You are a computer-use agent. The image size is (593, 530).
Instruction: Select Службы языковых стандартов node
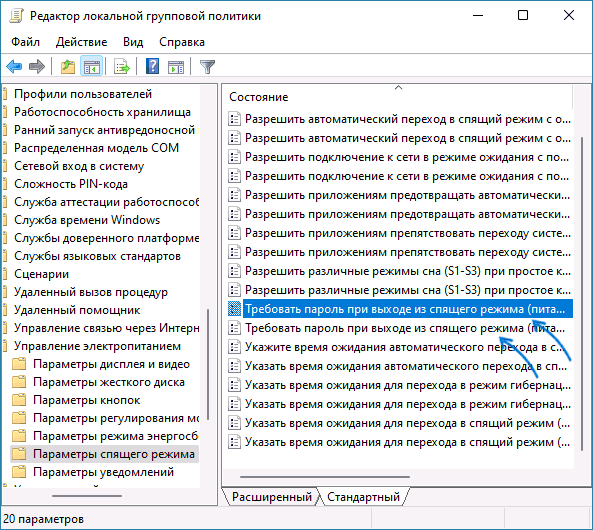click(x=97, y=256)
